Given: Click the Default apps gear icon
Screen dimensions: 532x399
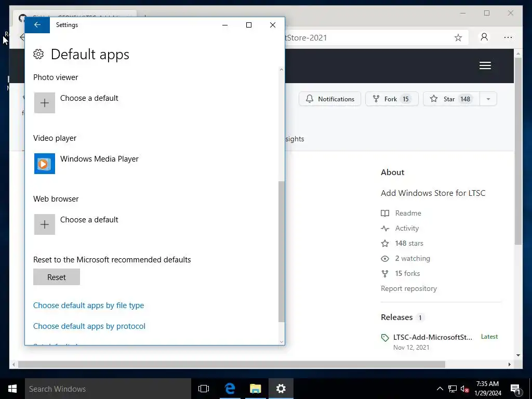Looking at the screenshot, I should pos(38,54).
